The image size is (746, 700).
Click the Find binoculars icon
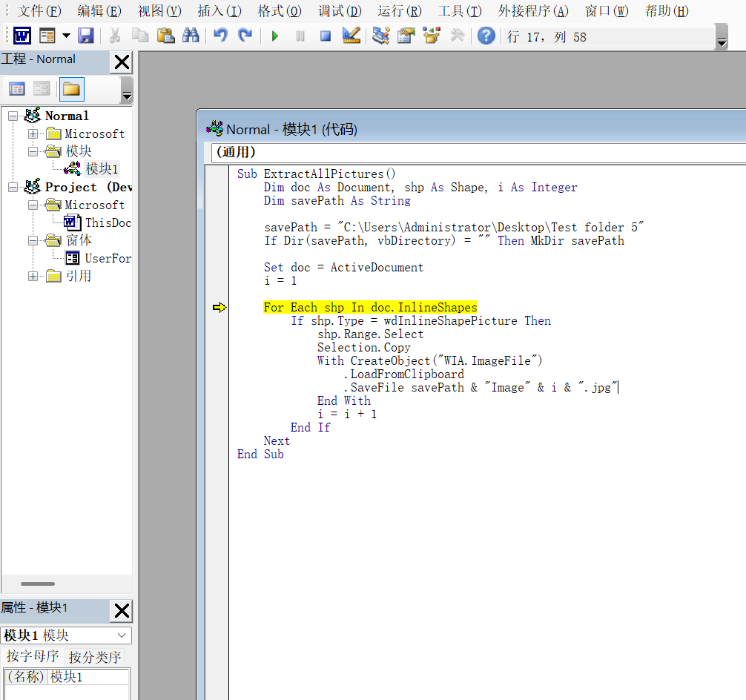click(191, 36)
